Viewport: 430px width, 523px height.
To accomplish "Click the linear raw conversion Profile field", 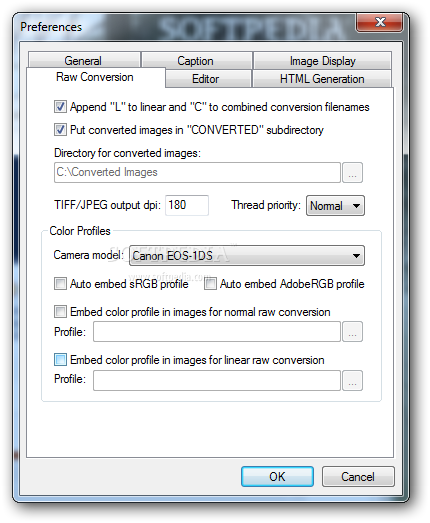I will pos(217,380).
